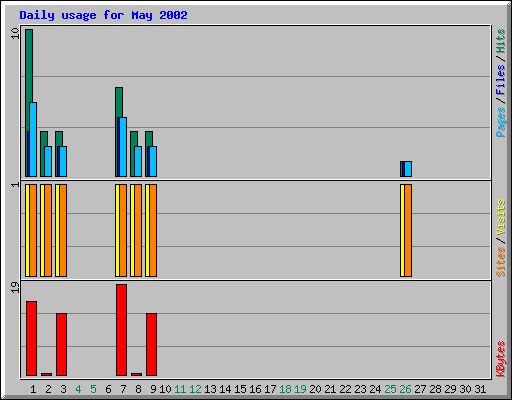Click the green weekend day label '19'
This screenshot has height=400, width=512.
[300, 389]
